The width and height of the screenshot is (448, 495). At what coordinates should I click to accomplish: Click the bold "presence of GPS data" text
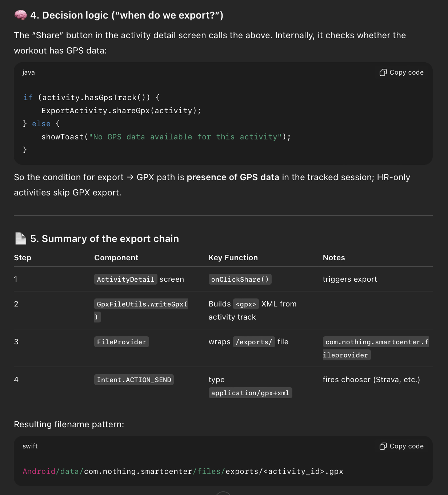coord(233,177)
